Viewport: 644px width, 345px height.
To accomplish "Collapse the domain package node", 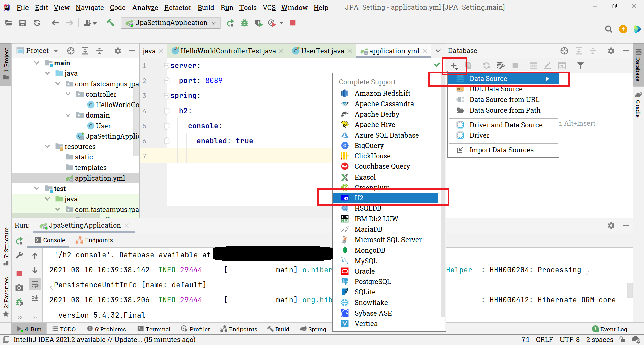I will coord(68,115).
